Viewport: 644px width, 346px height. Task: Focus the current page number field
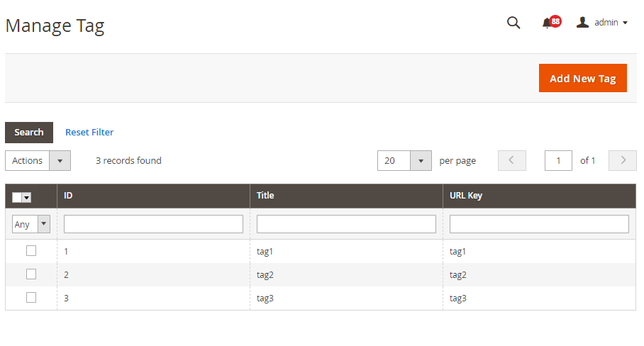(558, 160)
